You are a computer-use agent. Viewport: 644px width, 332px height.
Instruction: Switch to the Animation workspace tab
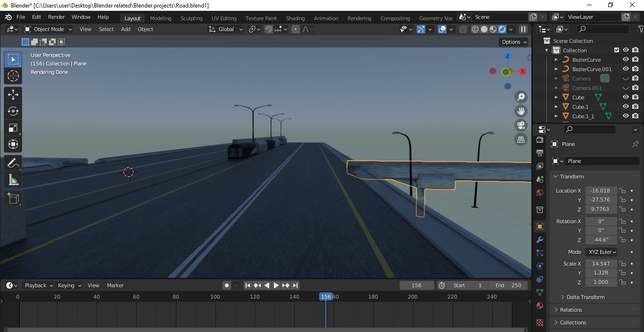pyautogui.click(x=326, y=18)
